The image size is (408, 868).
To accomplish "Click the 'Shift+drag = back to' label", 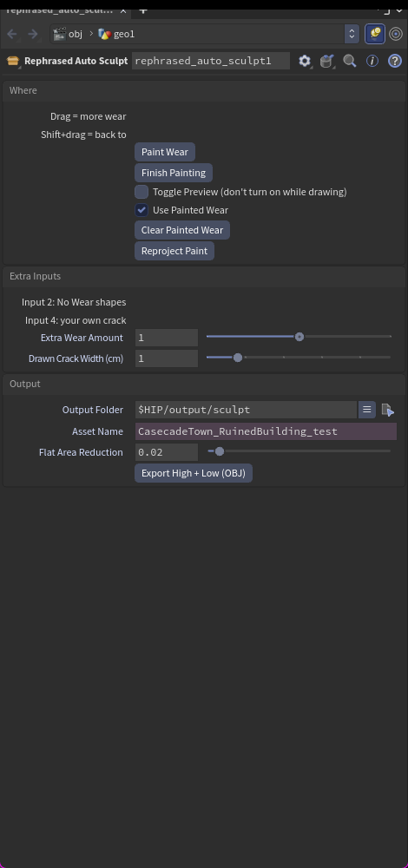I will tap(83, 135).
